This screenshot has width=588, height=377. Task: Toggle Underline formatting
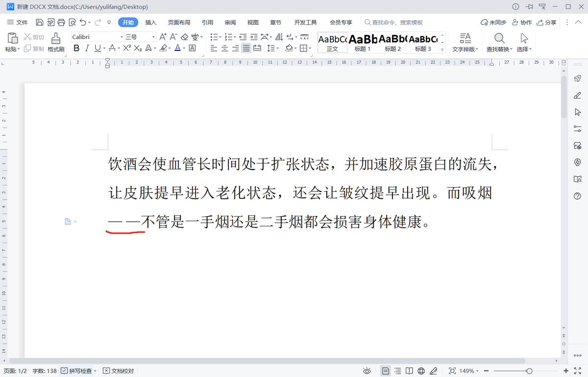pyautogui.click(x=98, y=48)
